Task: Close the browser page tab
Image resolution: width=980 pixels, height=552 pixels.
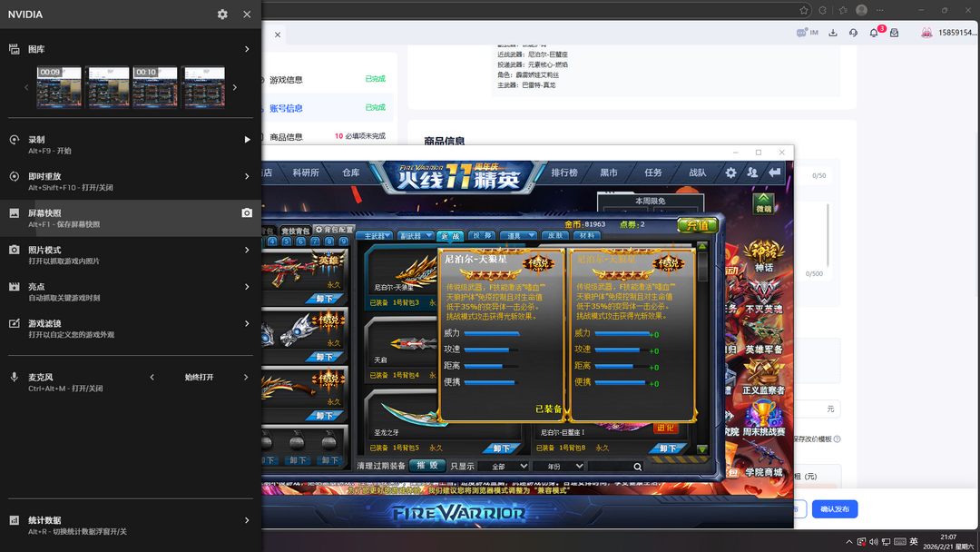Action: [x=278, y=35]
